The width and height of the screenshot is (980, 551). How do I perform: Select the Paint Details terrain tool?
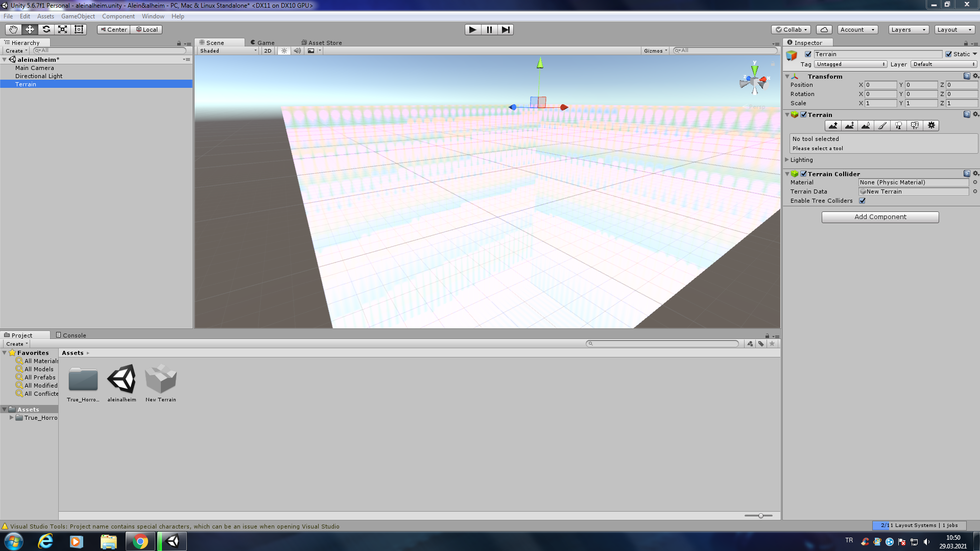coord(915,126)
